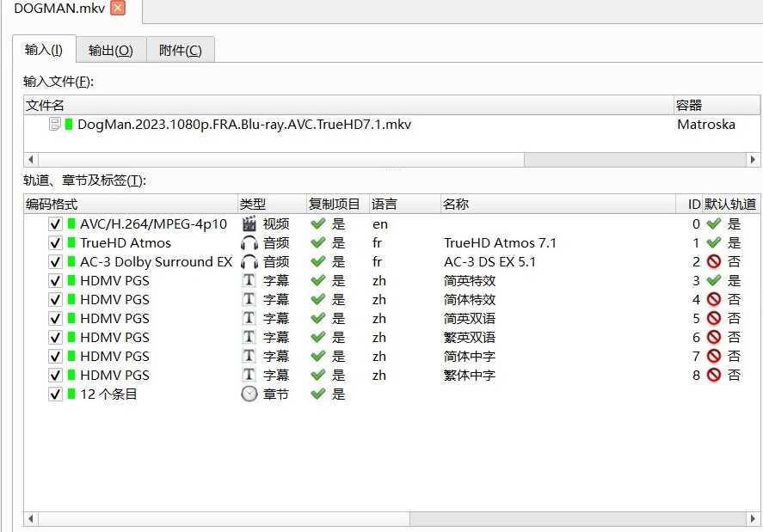Select the DogMan.2023 input file entry

244,125
